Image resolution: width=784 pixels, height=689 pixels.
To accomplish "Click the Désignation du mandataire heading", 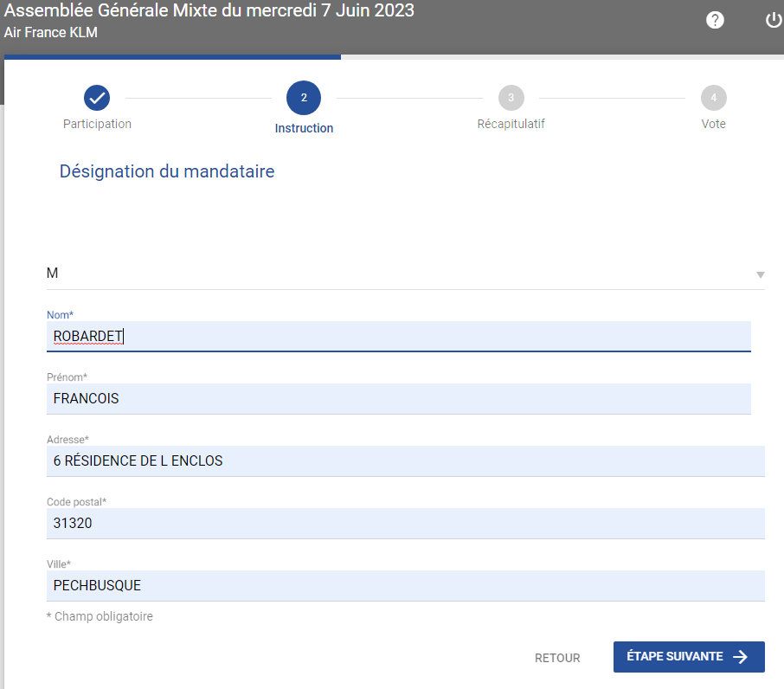I will pos(167,171).
